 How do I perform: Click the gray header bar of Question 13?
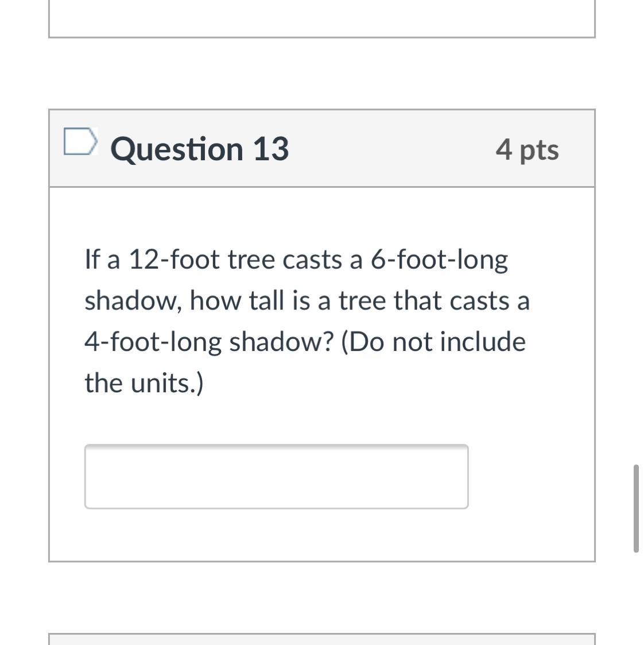[322, 149]
